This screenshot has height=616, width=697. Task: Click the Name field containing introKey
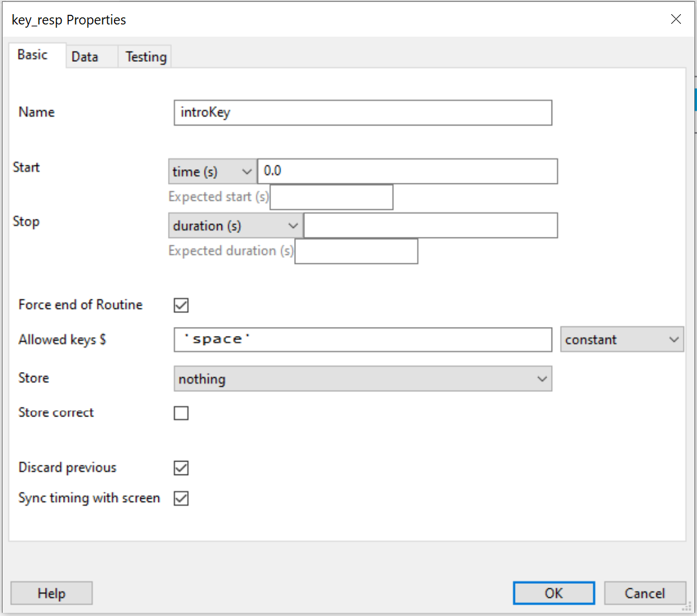click(x=362, y=112)
